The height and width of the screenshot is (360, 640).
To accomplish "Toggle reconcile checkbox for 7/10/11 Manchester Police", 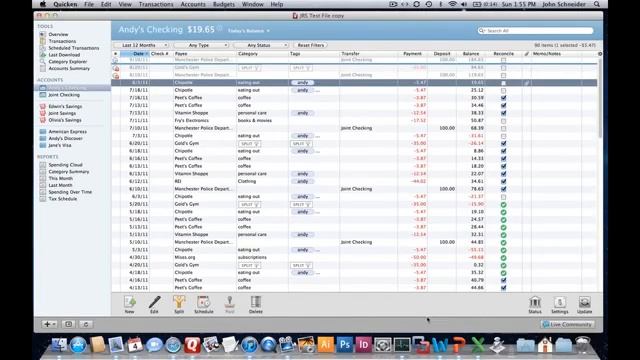I will [x=503, y=128].
